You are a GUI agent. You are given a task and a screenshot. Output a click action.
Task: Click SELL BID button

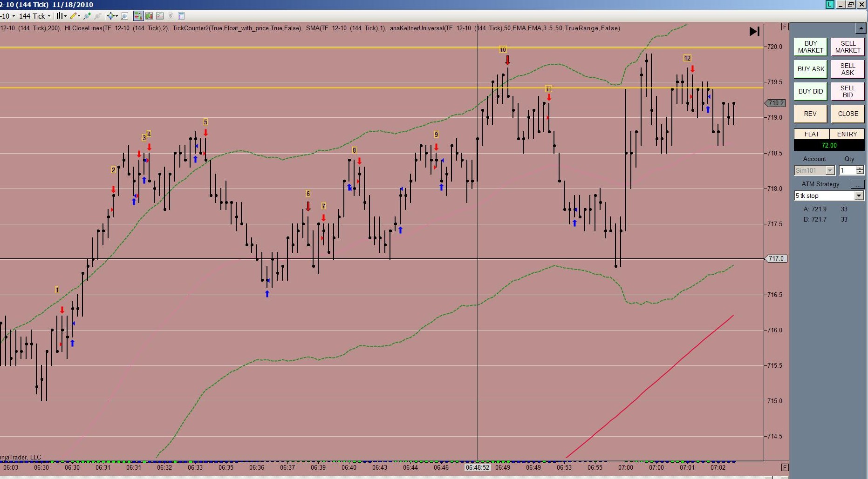coord(848,91)
